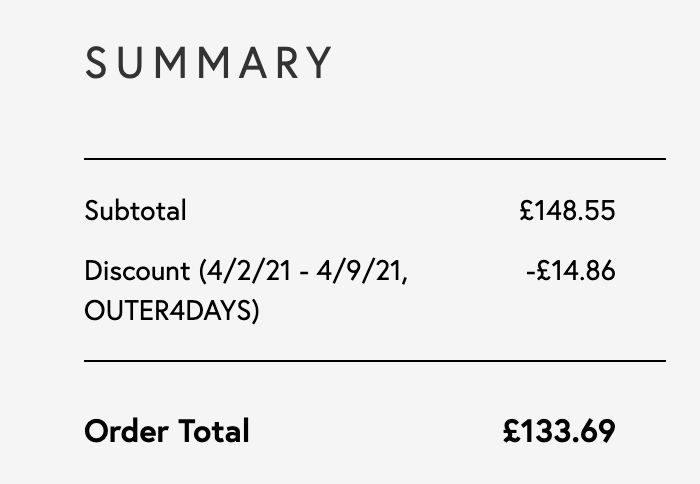Click the divider line above Order Total

point(375,361)
